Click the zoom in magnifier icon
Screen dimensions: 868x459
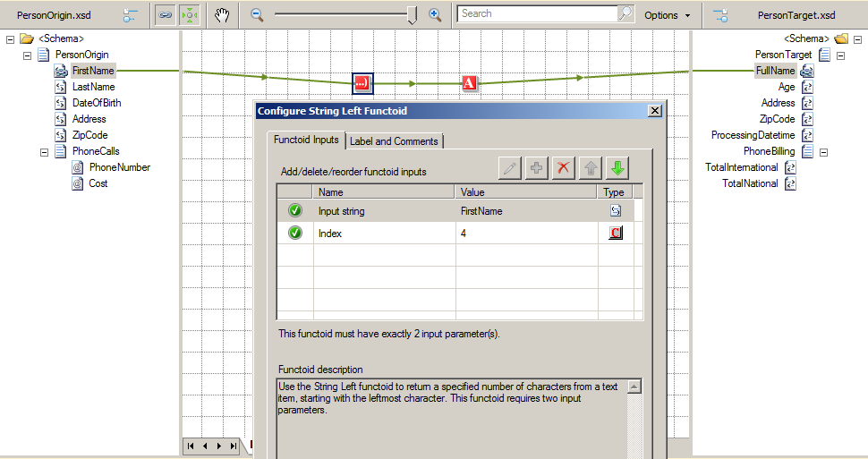point(435,15)
